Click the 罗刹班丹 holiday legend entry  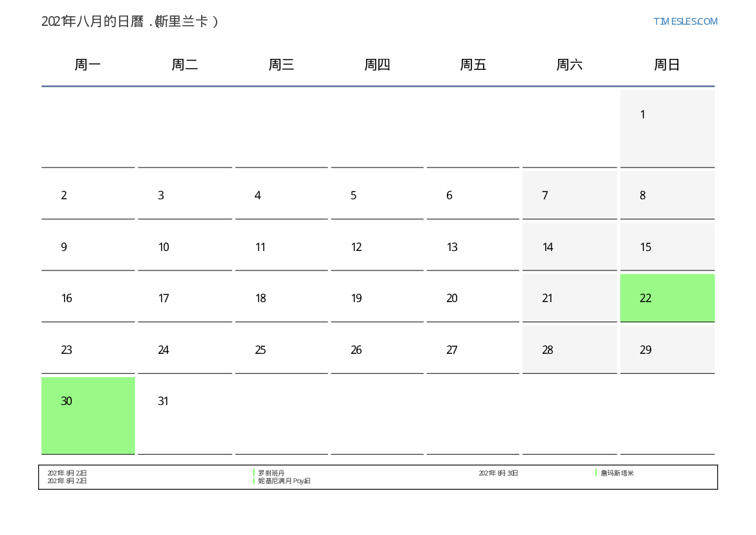pos(271,474)
